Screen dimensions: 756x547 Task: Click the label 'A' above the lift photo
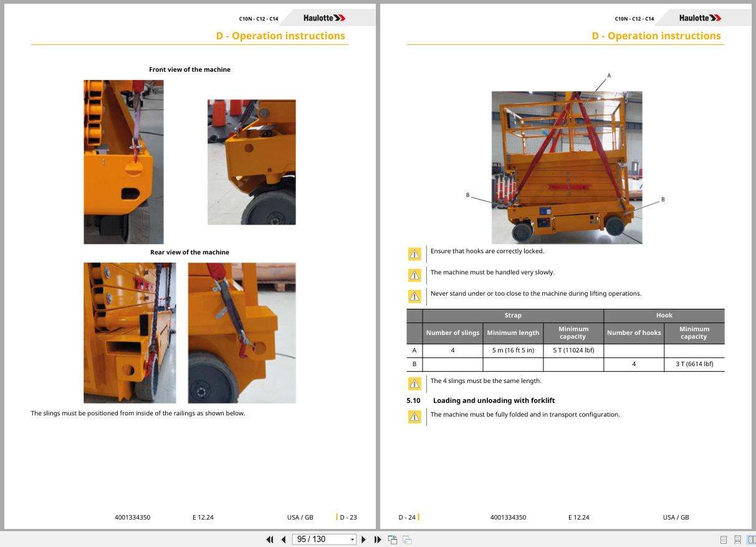(609, 75)
